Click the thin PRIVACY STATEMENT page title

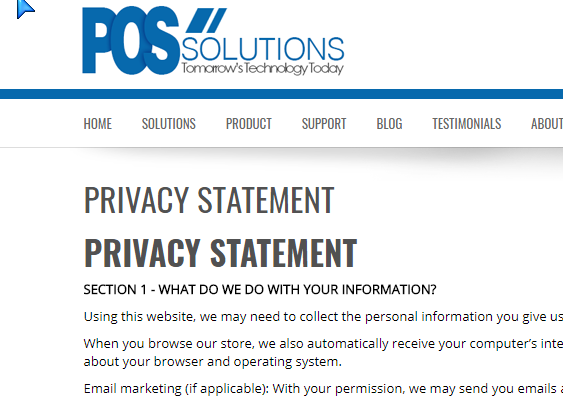pos(209,200)
